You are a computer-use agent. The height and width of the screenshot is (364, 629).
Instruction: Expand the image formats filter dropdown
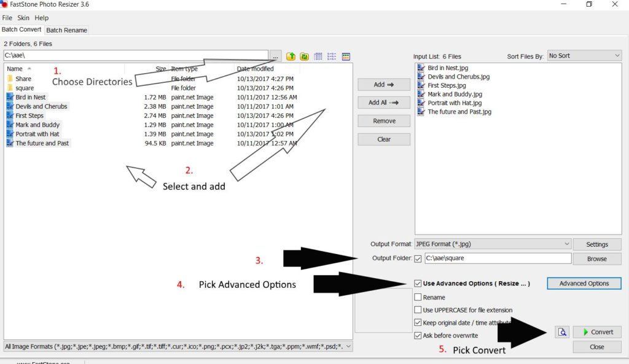click(x=348, y=346)
